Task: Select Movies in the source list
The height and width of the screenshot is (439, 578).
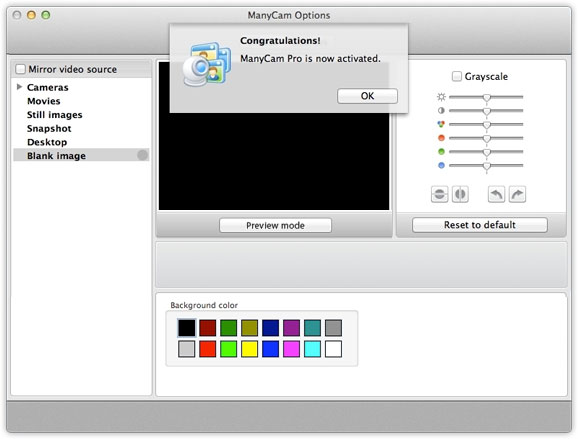Action: point(43,101)
